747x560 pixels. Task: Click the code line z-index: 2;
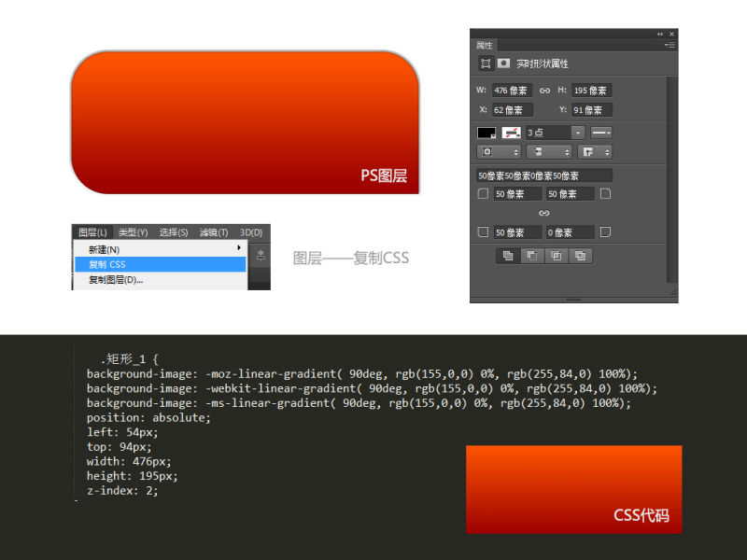(122, 491)
